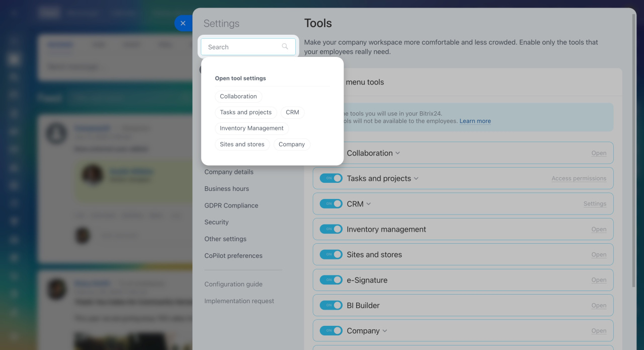Click Open link for Inventory management
The width and height of the screenshot is (644, 350).
tap(599, 229)
